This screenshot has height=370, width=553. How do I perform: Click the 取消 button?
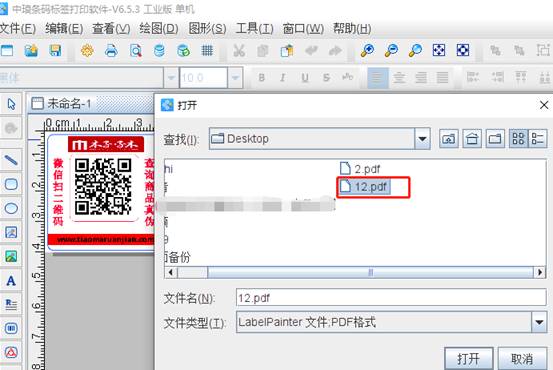(x=522, y=359)
